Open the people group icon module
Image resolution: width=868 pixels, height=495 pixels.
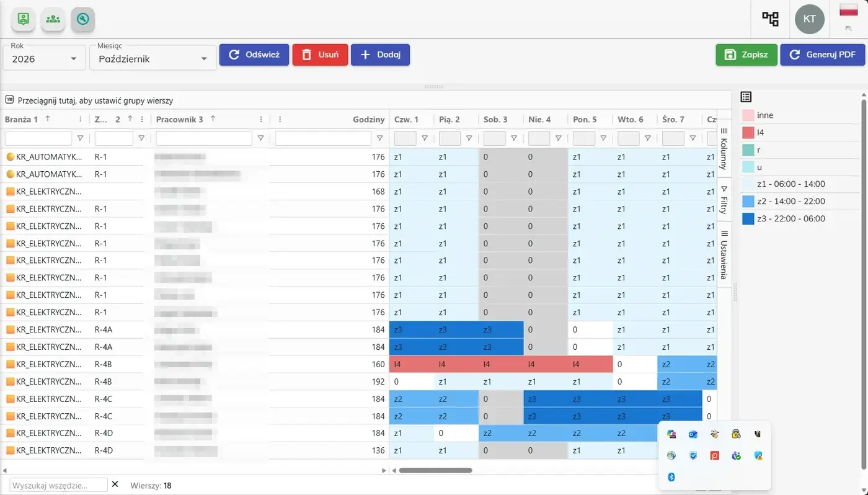click(53, 19)
